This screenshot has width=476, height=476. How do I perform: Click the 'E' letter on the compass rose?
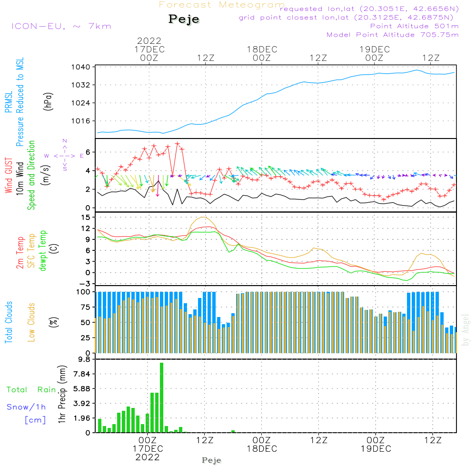click(x=82, y=156)
